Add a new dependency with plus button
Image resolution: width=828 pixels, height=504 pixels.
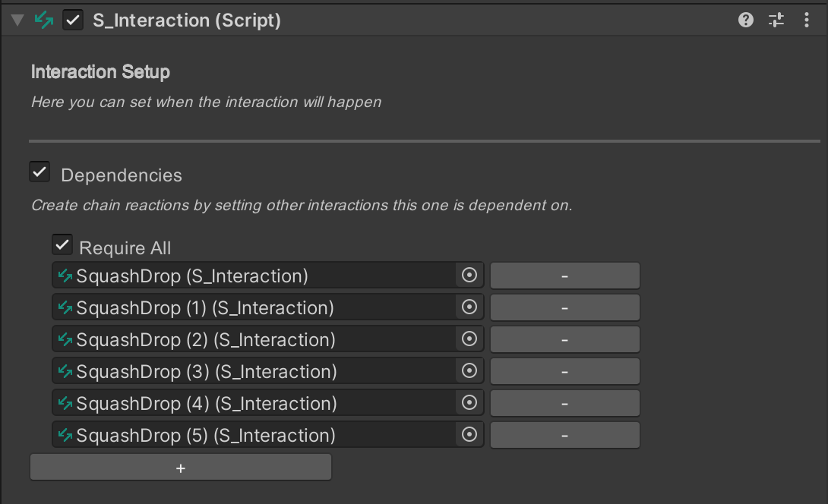point(180,468)
